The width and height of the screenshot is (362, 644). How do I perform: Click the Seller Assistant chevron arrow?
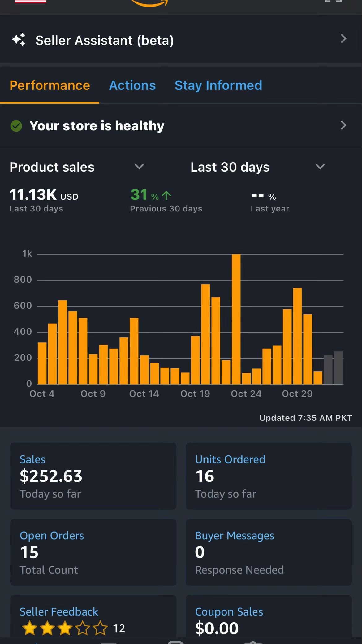tap(343, 39)
